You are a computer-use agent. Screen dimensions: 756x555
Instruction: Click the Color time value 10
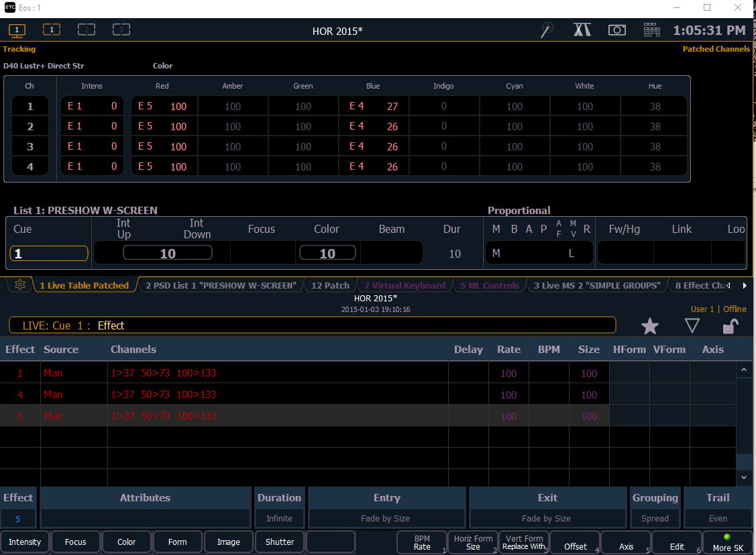coord(327,253)
